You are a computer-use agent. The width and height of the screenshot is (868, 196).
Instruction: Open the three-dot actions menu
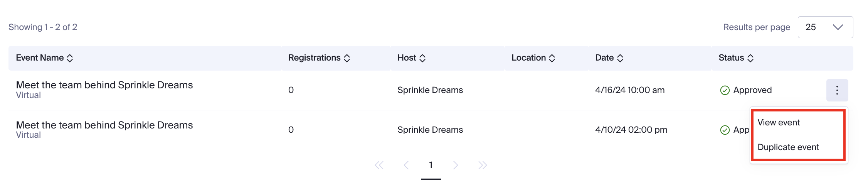pos(837,90)
